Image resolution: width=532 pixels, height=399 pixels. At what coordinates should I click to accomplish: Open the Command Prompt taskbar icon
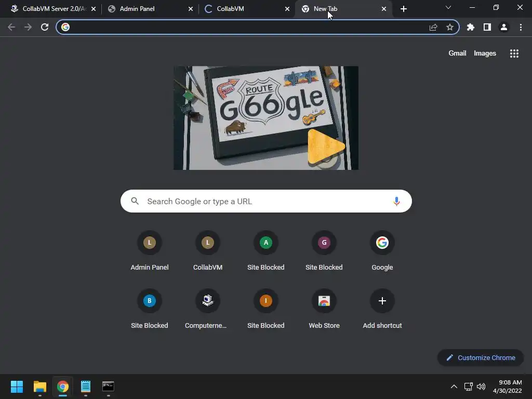[108, 387]
